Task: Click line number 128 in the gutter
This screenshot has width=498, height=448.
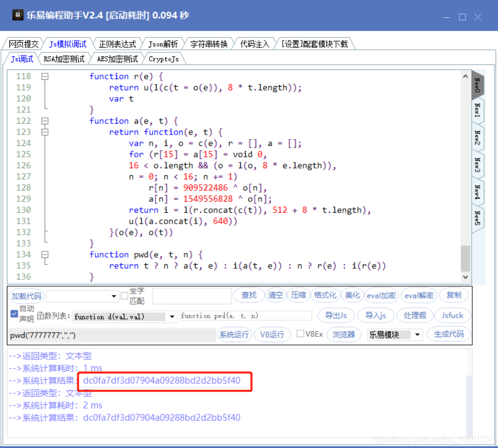Action: click(23, 188)
